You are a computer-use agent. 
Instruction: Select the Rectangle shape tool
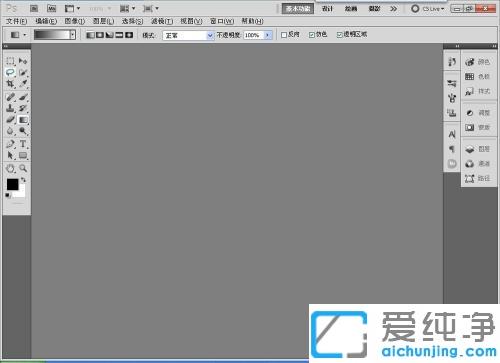(x=23, y=155)
